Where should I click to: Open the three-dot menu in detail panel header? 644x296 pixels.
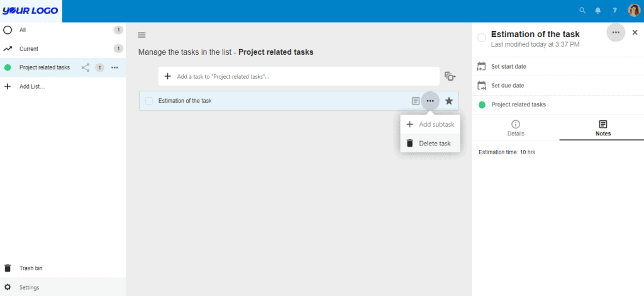click(616, 33)
